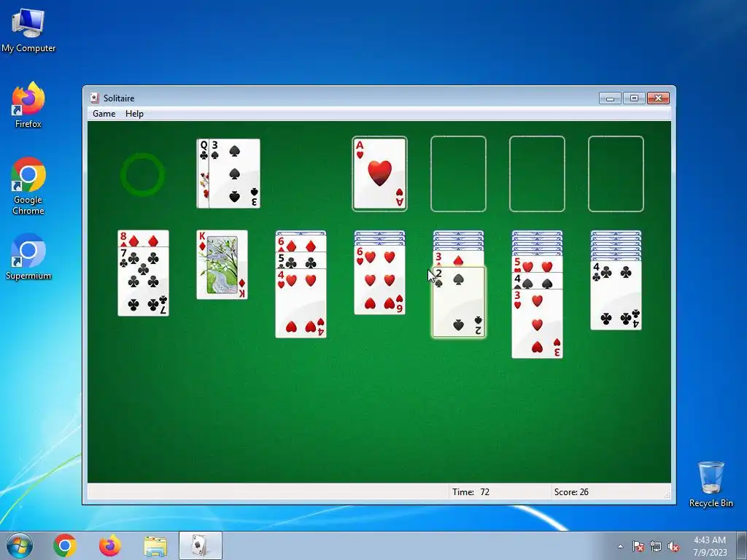Open the Help menu
Image resolution: width=747 pixels, height=560 pixels.
coord(134,113)
